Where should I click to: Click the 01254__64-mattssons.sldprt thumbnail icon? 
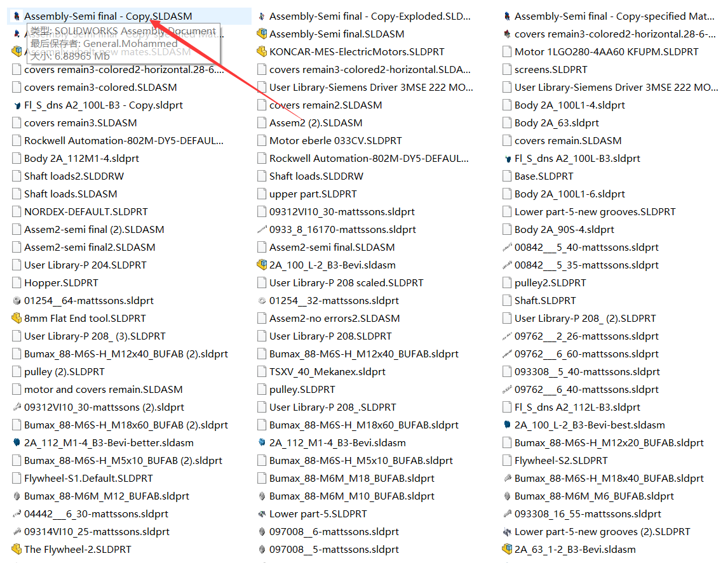pyautogui.click(x=17, y=300)
